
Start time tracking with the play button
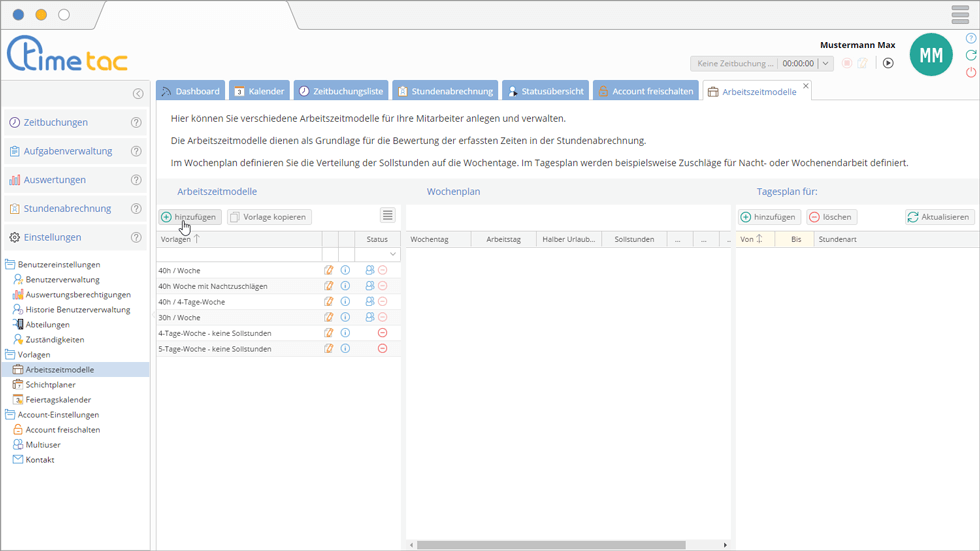tap(887, 63)
